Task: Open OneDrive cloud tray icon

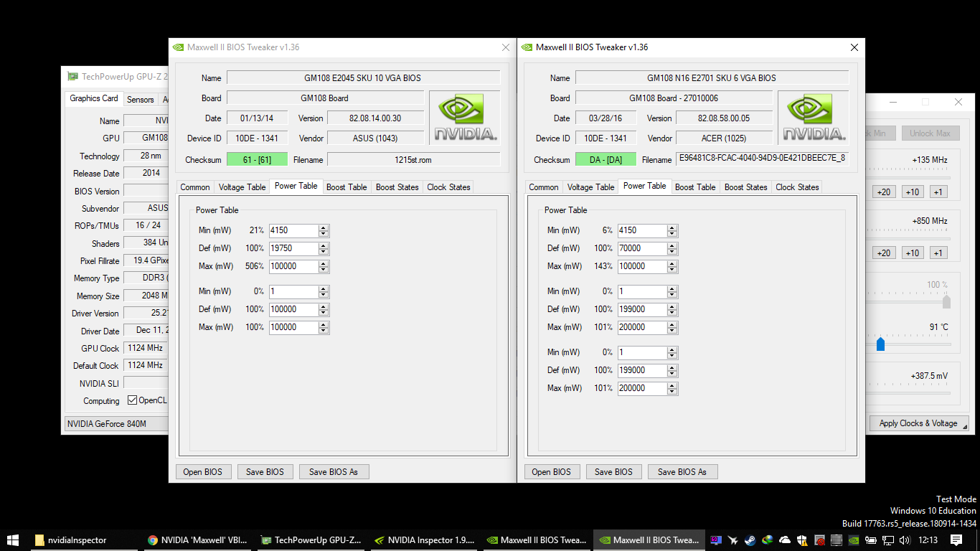Action: 785,540
